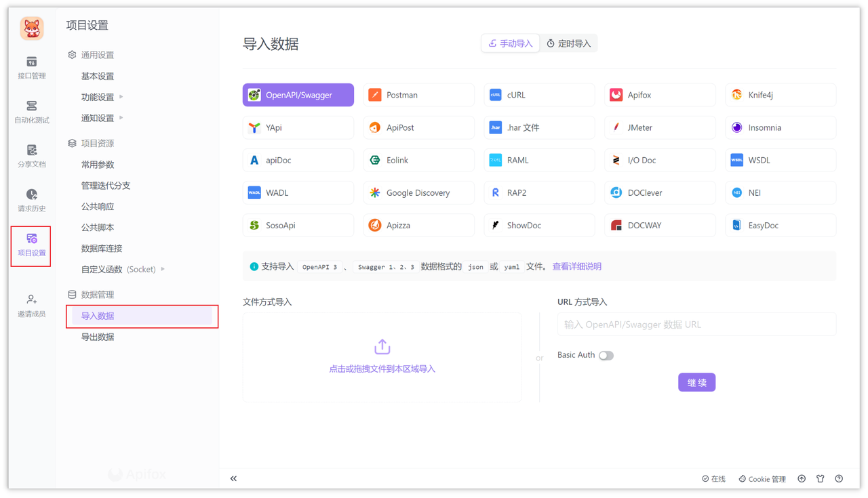Select WADL import format
Screen dimensions: 868x498
(x=298, y=192)
